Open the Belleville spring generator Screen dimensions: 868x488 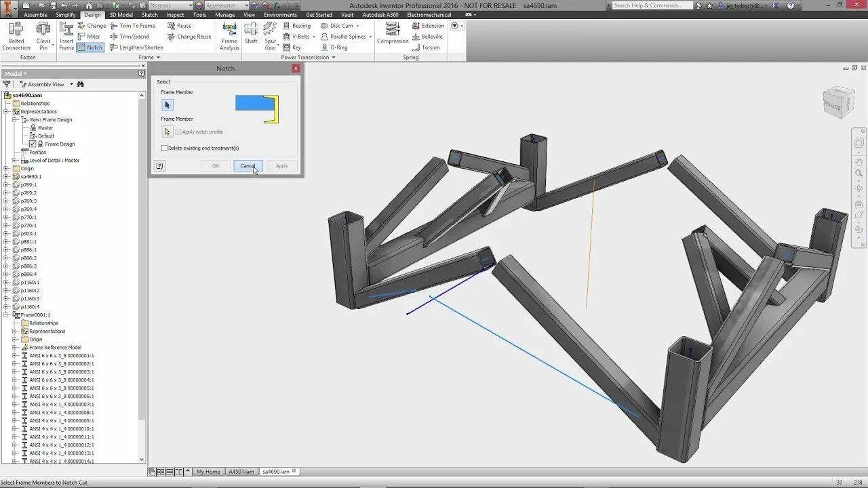[427, 37]
